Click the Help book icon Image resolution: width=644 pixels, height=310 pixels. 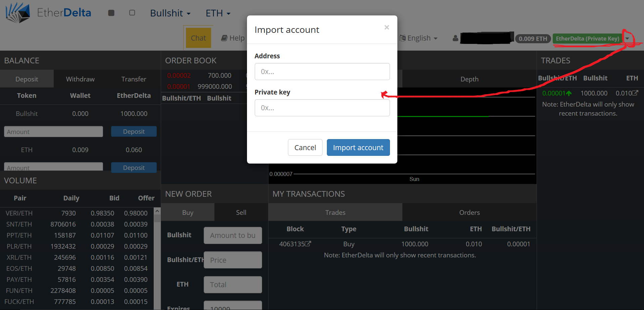tap(224, 38)
